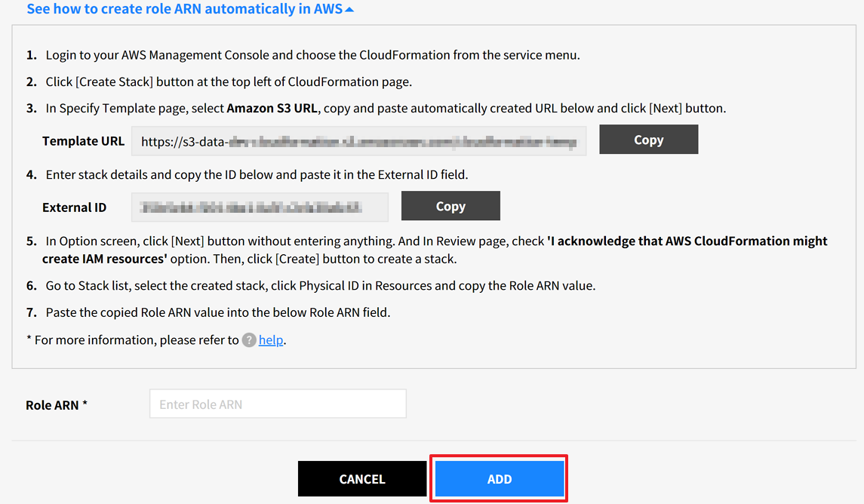Collapse the role ARN instructions caret arrow

tap(349, 10)
